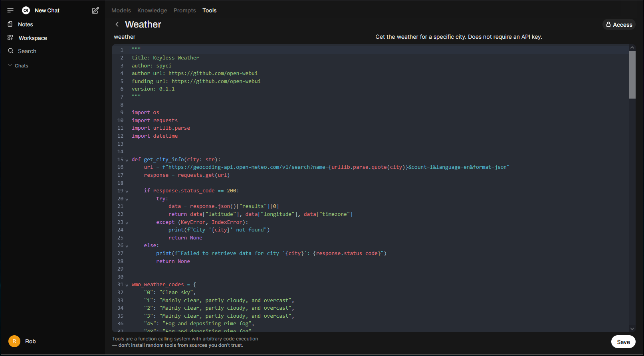The height and width of the screenshot is (356, 644).
Task: Click the 'import os' line
Action: pos(145,113)
